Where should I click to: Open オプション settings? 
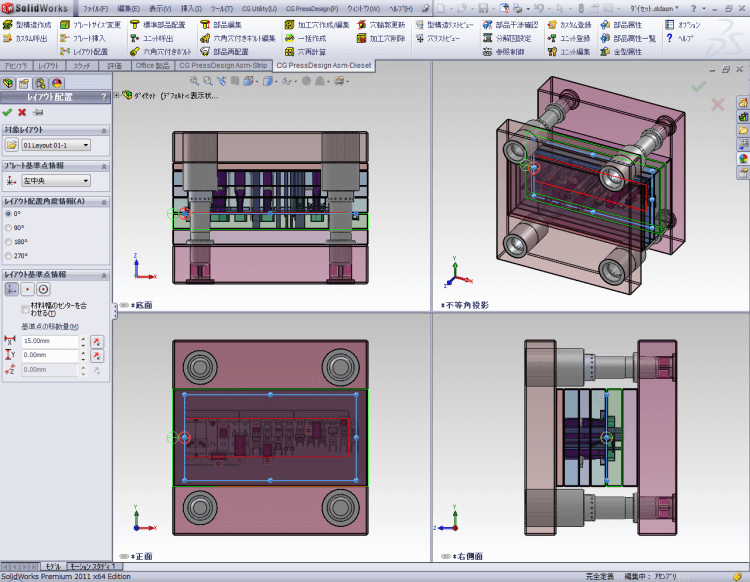tap(683, 25)
